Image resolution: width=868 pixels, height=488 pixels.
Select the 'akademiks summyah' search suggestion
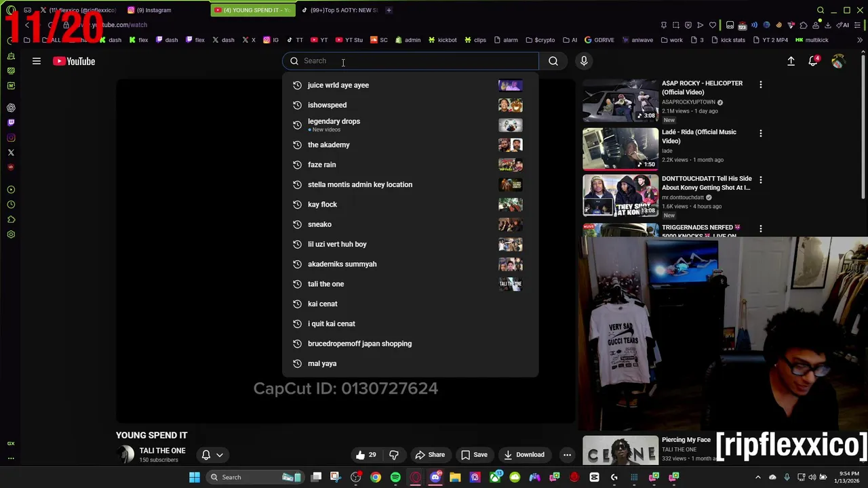tap(410, 264)
